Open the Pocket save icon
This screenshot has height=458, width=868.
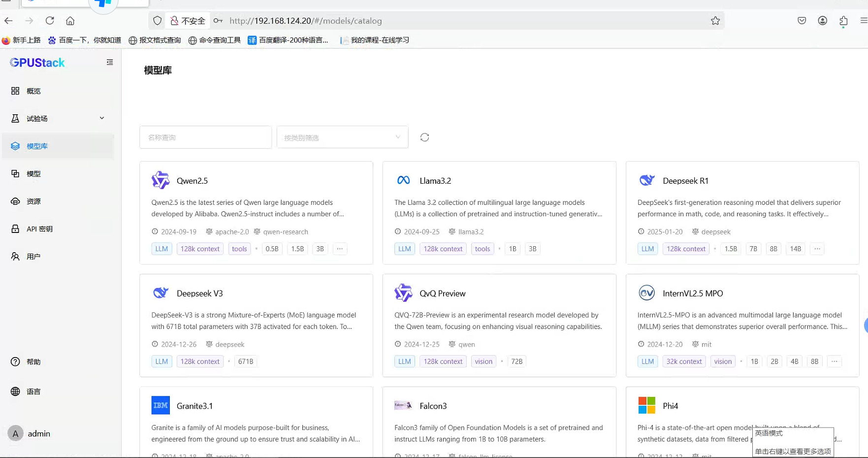[802, 21]
